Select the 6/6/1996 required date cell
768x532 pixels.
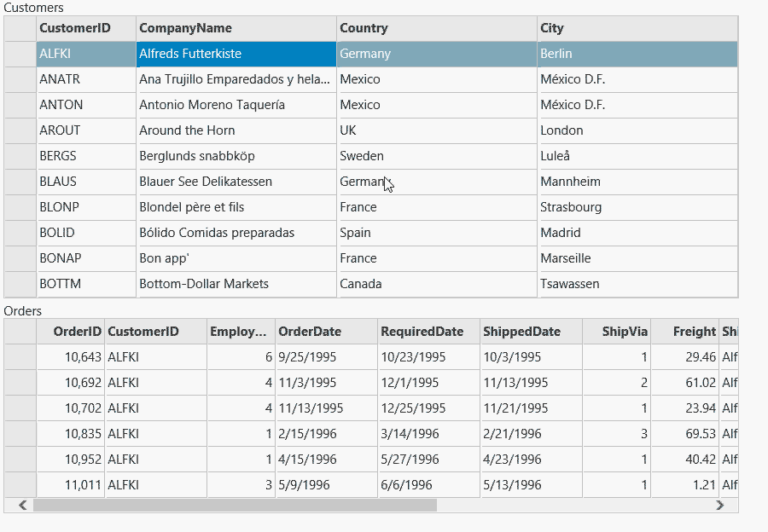(x=428, y=485)
